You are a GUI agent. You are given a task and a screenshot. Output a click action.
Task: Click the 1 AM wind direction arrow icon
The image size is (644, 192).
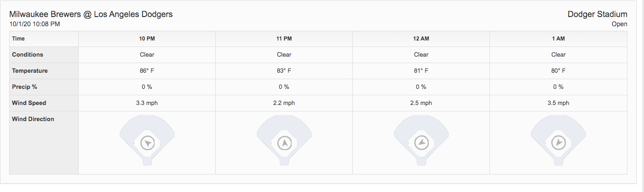tap(558, 143)
